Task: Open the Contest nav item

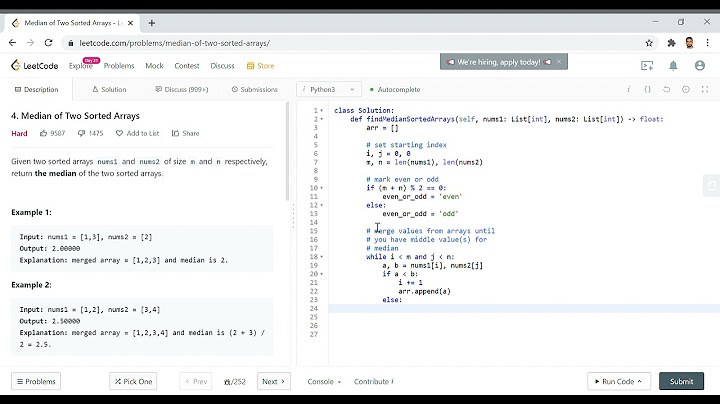Action: [187, 66]
